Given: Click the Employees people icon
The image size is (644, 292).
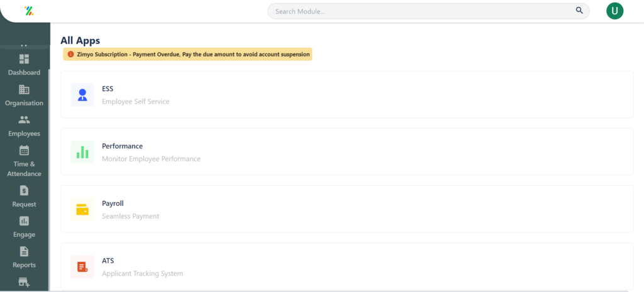Looking at the screenshot, I should click(x=25, y=120).
